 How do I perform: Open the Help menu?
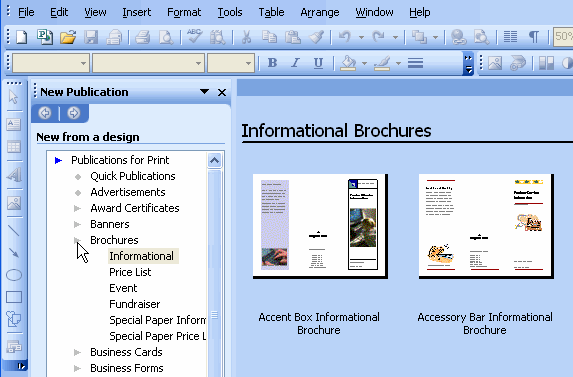[420, 12]
